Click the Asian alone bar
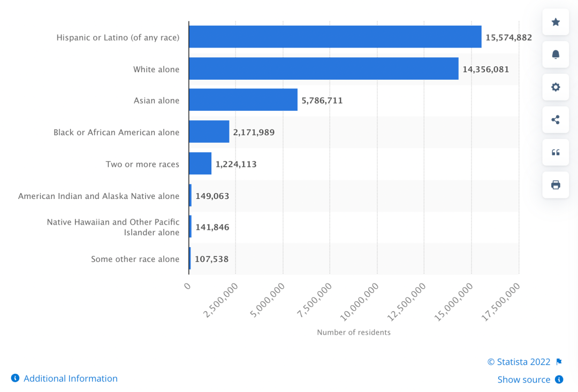Image resolution: width=578 pixels, height=392 pixels. point(243,100)
